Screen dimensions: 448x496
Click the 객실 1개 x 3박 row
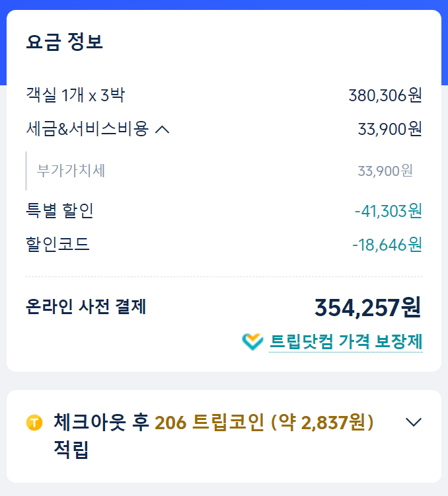pyautogui.click(x=224, y=95)
